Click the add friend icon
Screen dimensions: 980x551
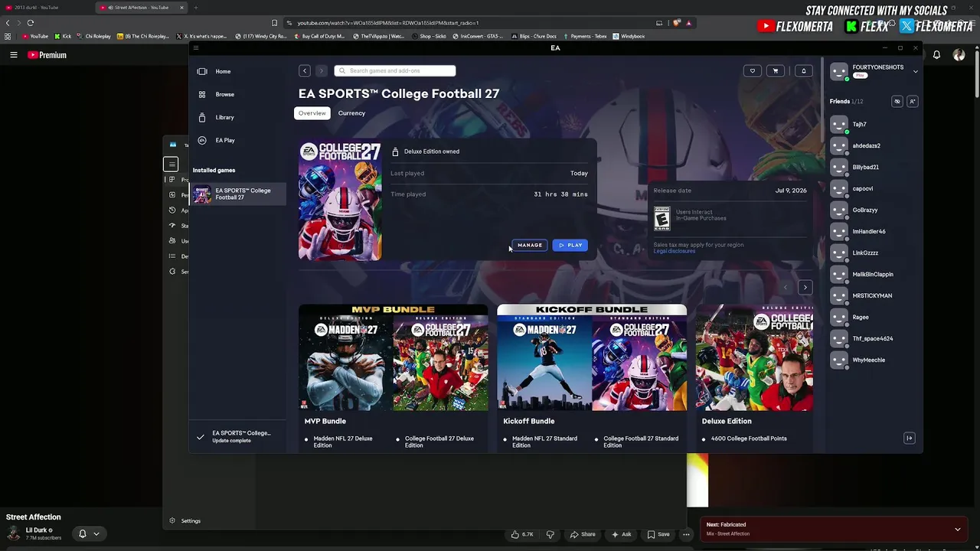912,101
